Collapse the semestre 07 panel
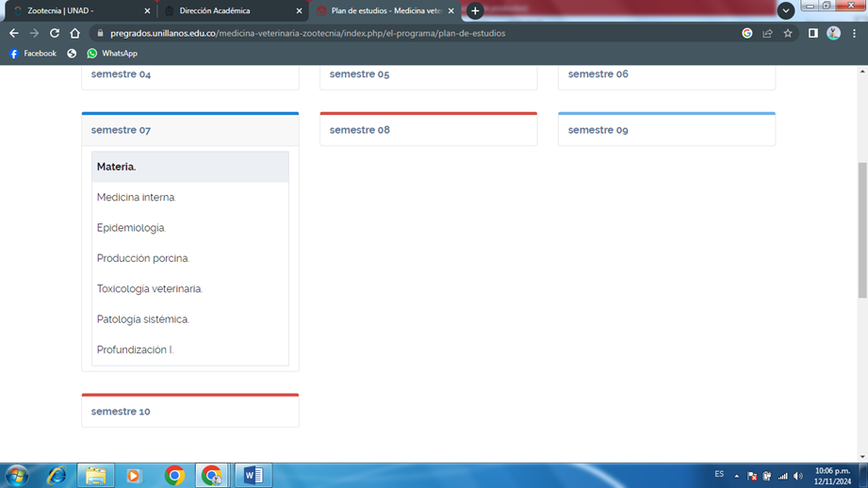 (x=121, y=130)
